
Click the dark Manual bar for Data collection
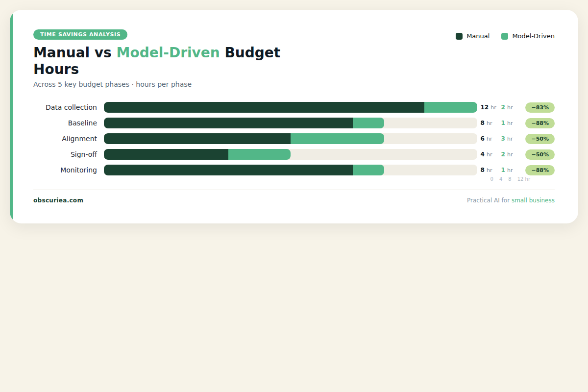264,107
